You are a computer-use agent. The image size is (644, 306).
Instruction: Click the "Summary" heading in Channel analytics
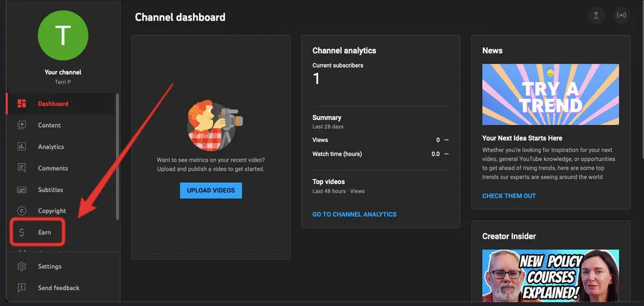click(326, 118)
